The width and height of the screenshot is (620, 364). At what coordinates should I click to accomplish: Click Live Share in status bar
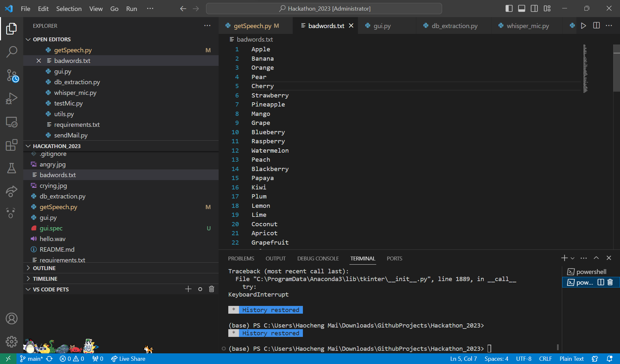[128, 359]
